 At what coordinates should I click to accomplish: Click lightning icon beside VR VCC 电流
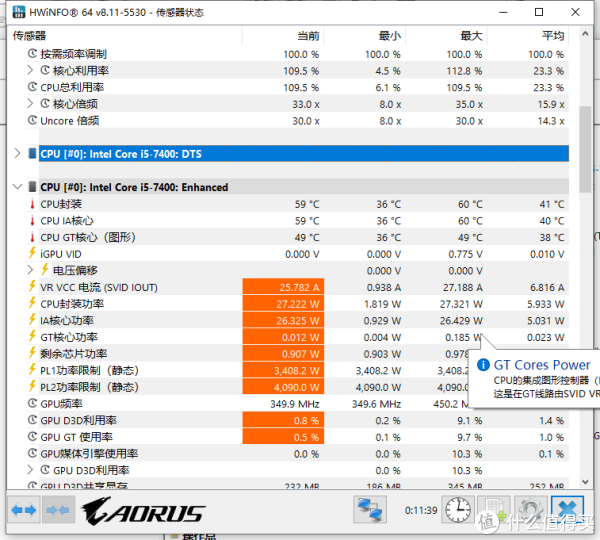33,287
